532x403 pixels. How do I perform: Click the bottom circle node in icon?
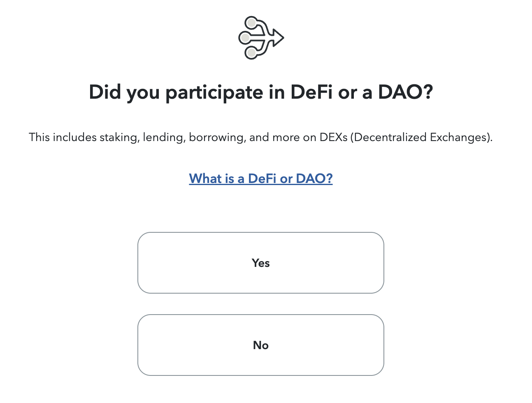[251, 53]
